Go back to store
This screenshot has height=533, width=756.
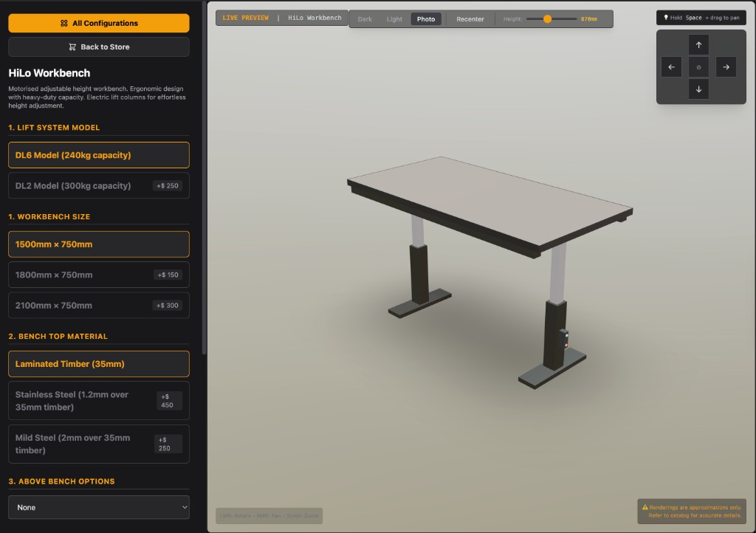[99, 47]
